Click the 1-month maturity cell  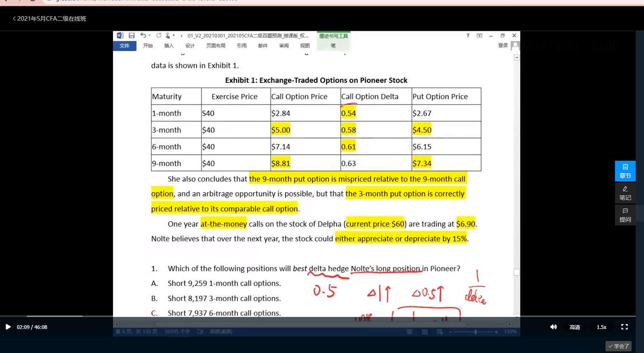(176, 113)
